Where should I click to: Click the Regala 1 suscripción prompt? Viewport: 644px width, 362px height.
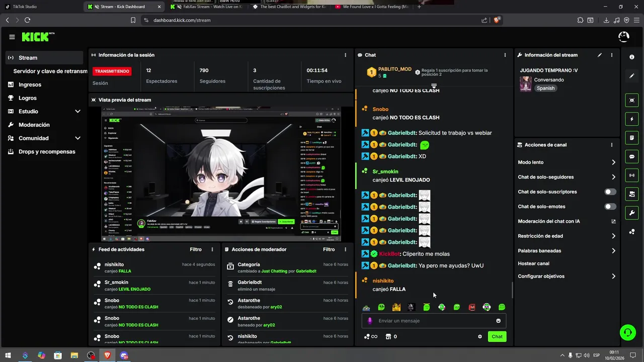click(451, 72)
